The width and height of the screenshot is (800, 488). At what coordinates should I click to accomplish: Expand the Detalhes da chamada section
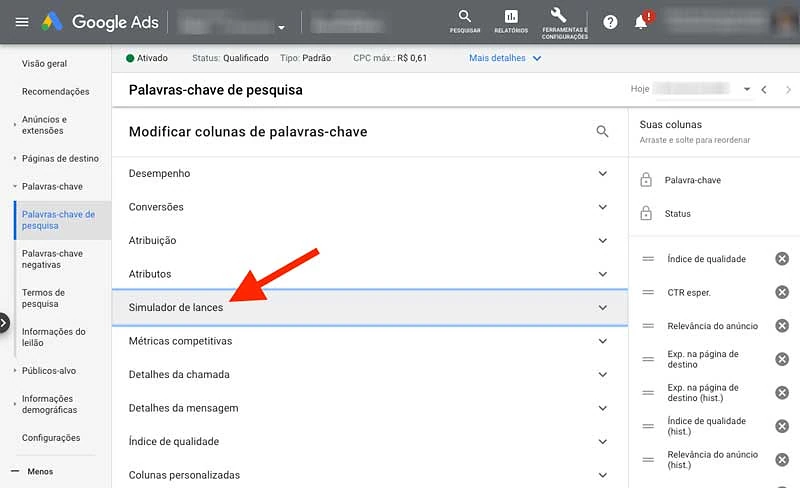tap(370, 374)
